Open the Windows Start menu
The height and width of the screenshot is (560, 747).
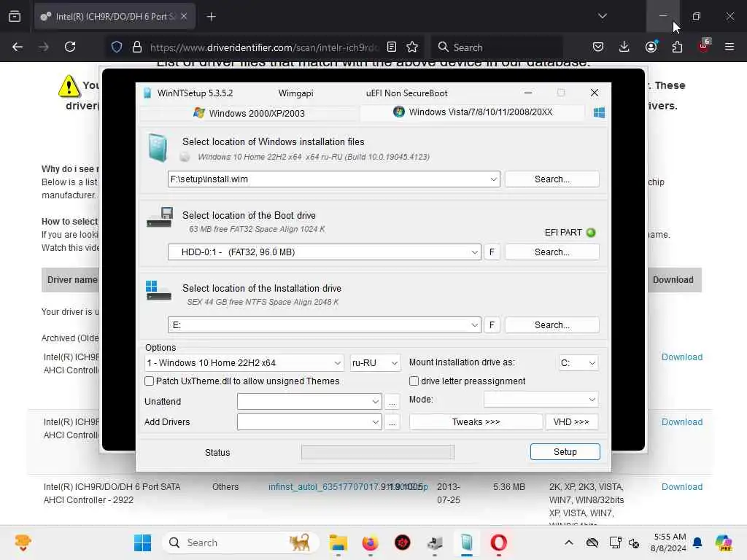(x=142, y=542)
